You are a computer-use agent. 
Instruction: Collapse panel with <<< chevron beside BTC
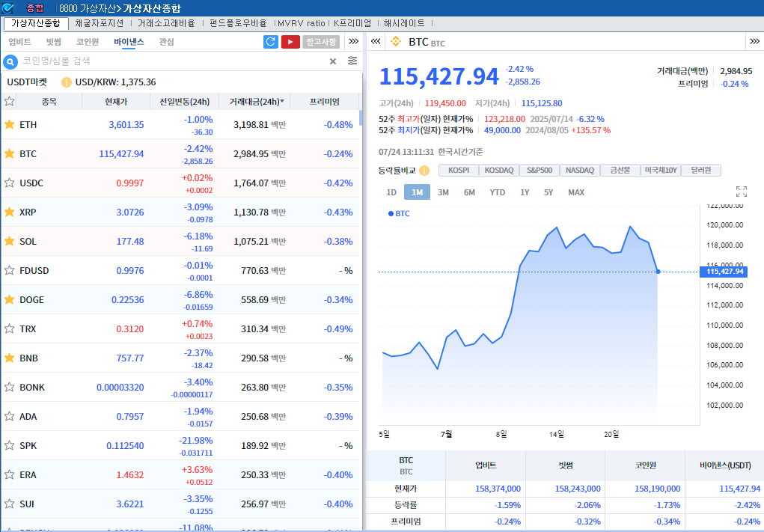[377, 42]
